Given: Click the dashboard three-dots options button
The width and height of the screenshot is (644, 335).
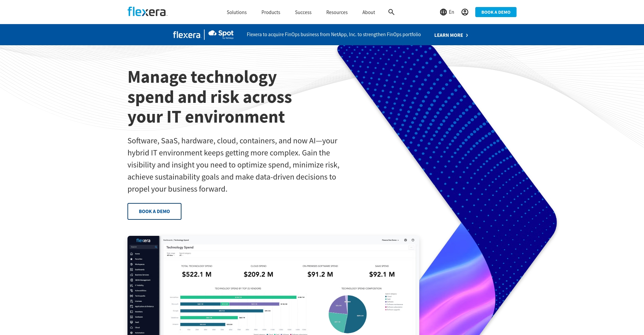Looking at the screenshot, I should tap(412, 247).
